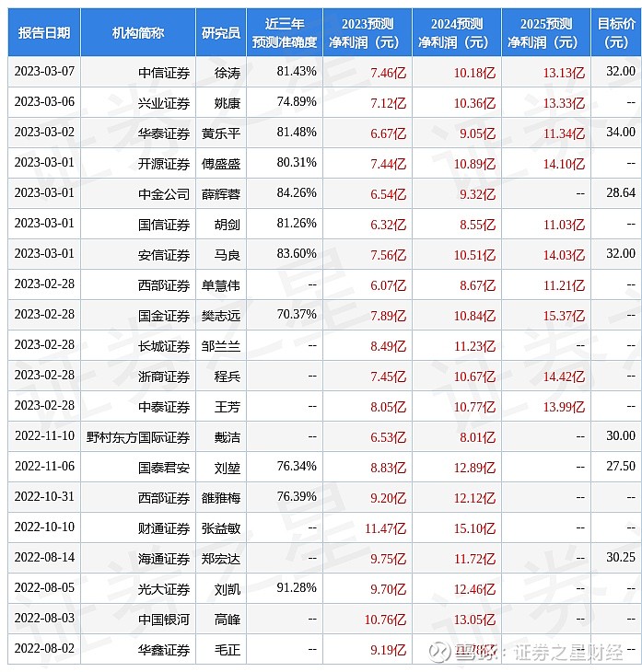Click accuracy value 74.89%

(x=297, y=101)
